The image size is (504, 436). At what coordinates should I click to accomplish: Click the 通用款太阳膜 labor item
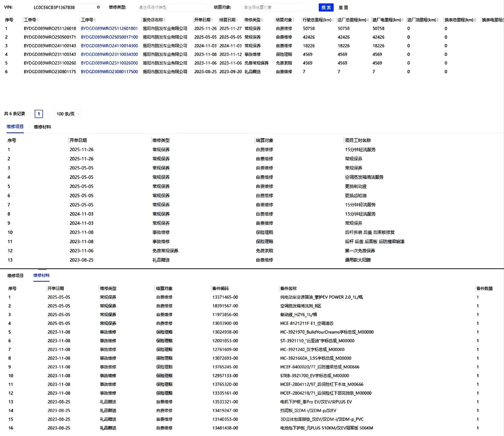pos(358,260)
